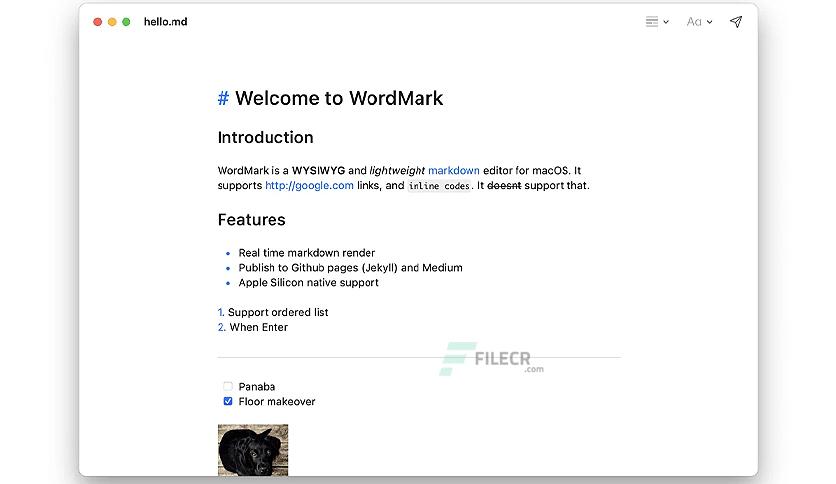Close the window with red button

[x=98, y=22]
